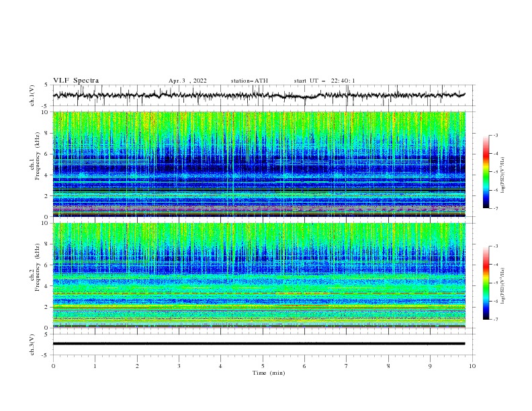This screenshot has width=532, height=411.
Task: Click time axis tick label '4'
Action: (221, 366)
